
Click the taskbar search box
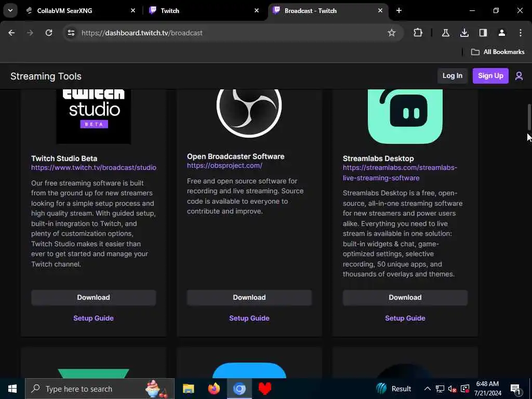100,389
